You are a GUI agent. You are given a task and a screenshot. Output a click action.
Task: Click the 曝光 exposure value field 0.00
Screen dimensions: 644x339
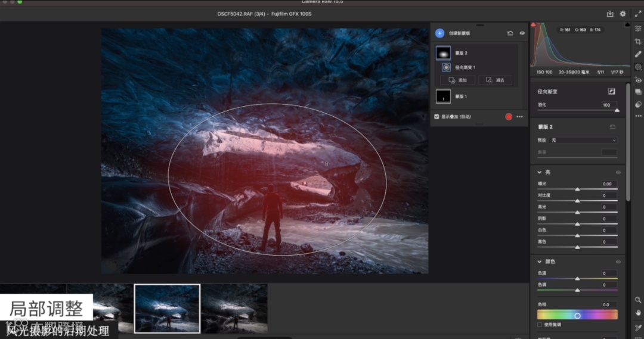coord(609,184)
